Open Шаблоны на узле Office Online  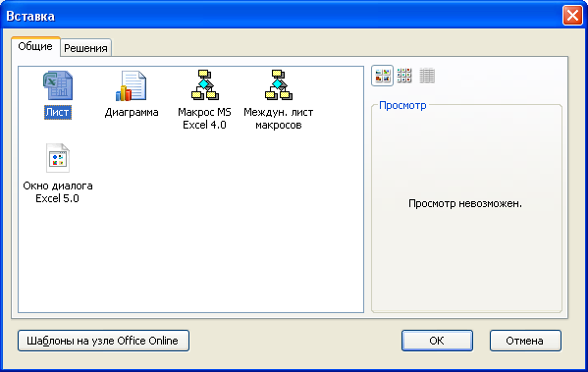click(x=103, y=341)
